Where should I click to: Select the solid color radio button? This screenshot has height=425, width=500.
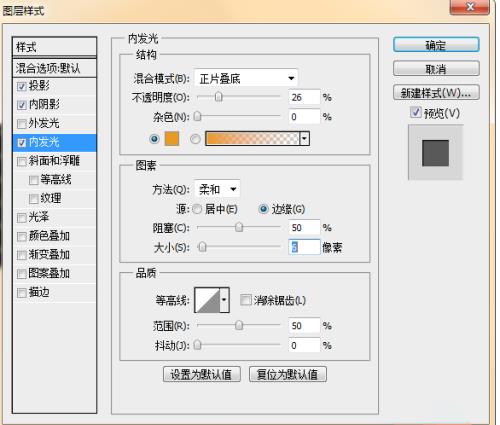coord(154,139)
